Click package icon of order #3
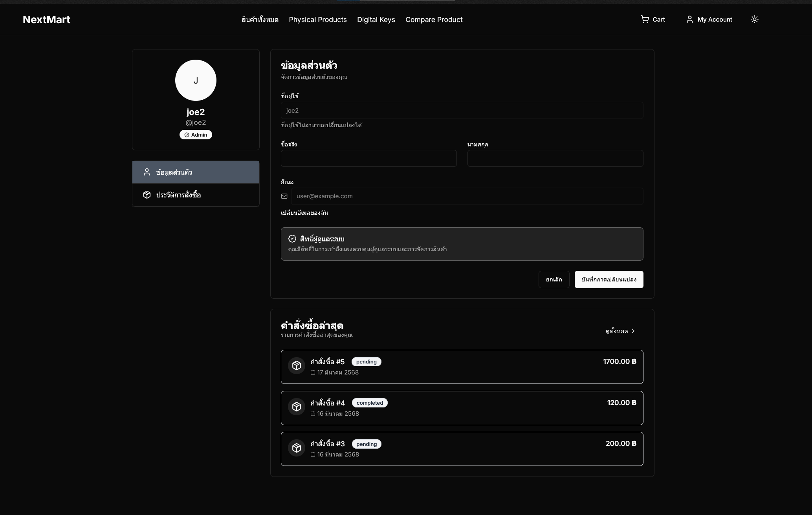 click(x=297, y=448)
